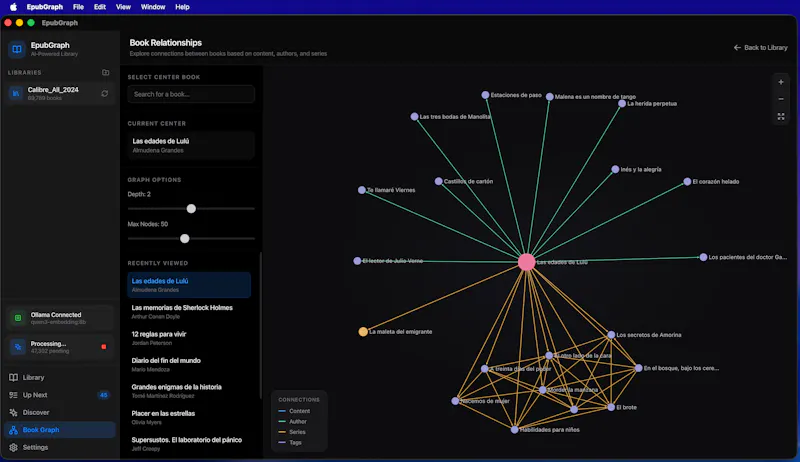Screen dimensions: 800x462
Task: Open the Window menu
Action: tap(153, 7)
